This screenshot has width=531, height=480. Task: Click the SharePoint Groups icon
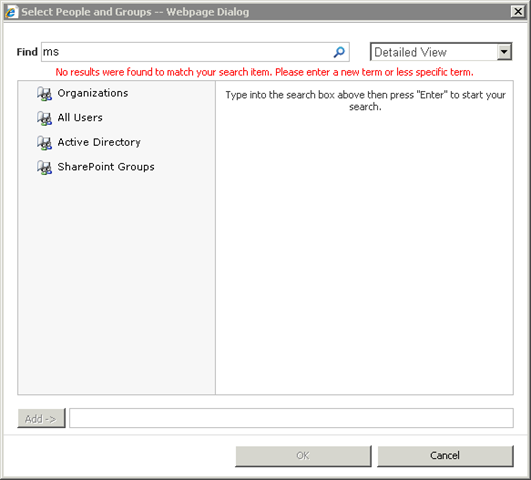pos(44,167)
